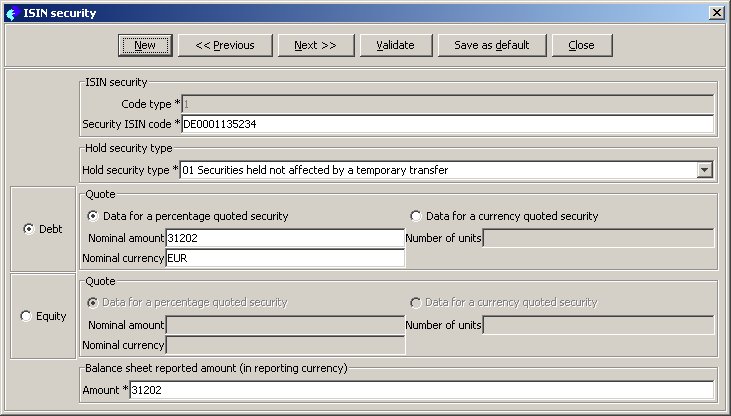Image resolution: width=731 pixels, height=416 pixels.
Task: Open the Hold security type dropdown arrow
Action: point(705,170)
